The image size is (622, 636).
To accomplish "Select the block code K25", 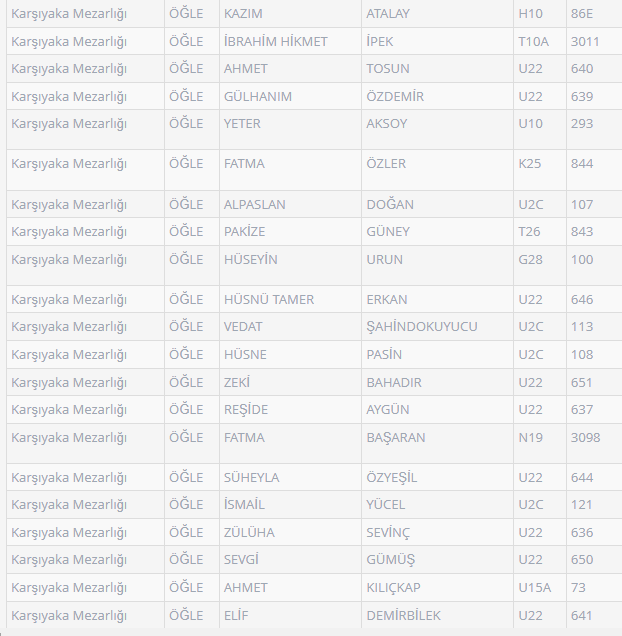I will 529,164.
